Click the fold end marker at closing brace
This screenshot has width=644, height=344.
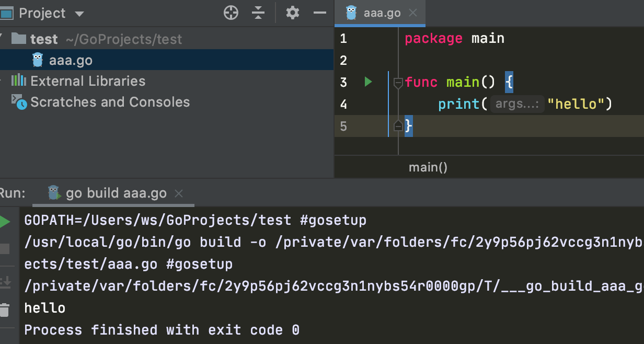click(x=398, y=126)
